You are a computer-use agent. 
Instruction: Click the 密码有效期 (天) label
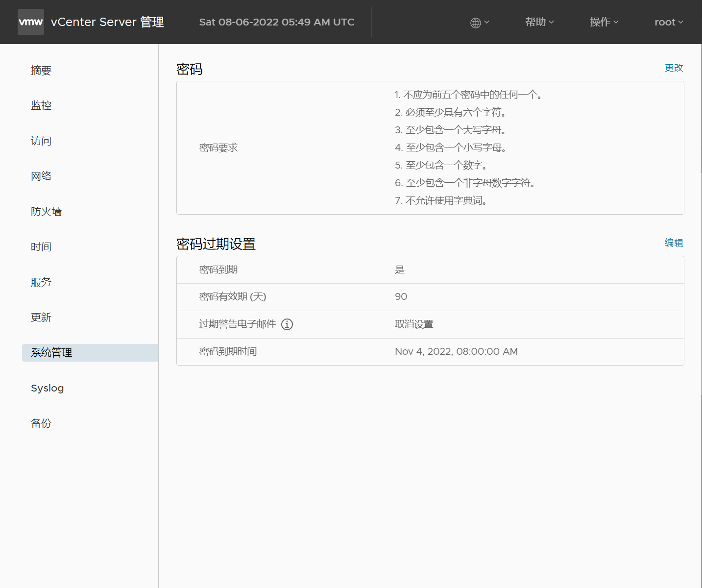pyautogui.click(x=233, y=297)
